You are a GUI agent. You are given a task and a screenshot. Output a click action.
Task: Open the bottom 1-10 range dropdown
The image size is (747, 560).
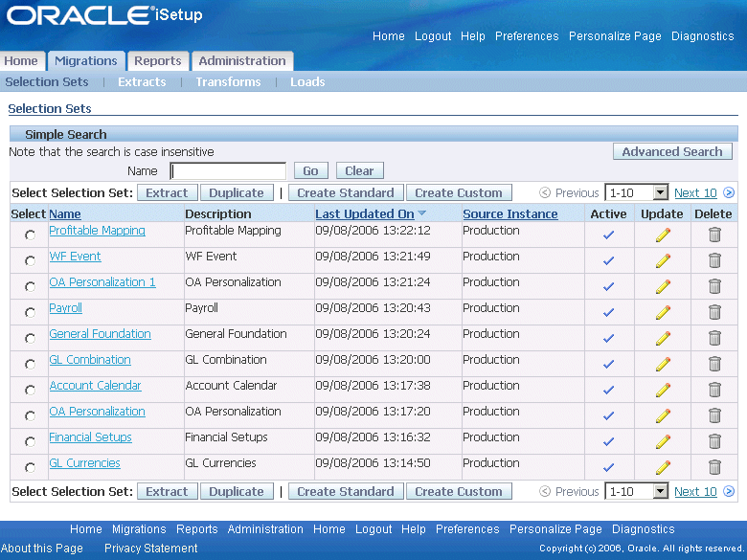click(637, 491)
